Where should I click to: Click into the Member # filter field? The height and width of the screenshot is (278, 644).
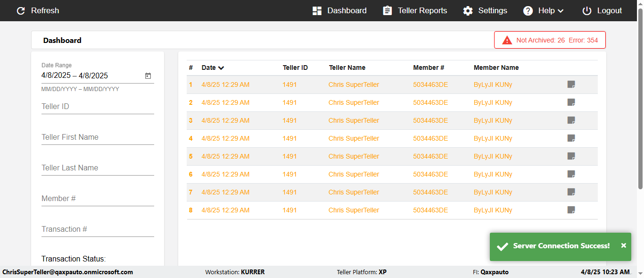98,199
